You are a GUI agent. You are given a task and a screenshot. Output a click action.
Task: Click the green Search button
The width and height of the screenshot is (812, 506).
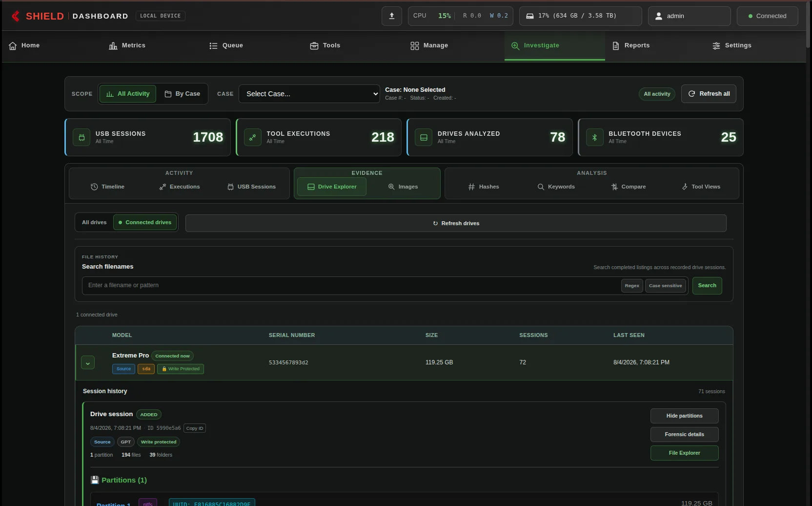[707, 286]
